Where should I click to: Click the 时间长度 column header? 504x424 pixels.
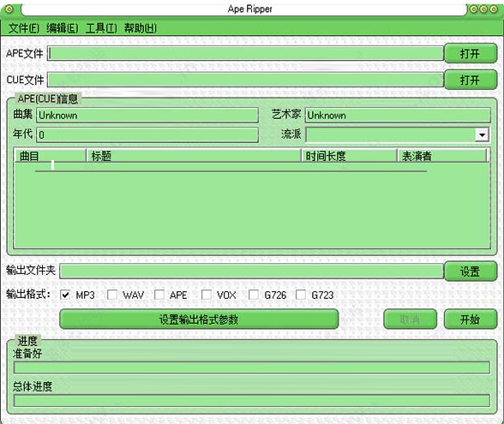350,156
